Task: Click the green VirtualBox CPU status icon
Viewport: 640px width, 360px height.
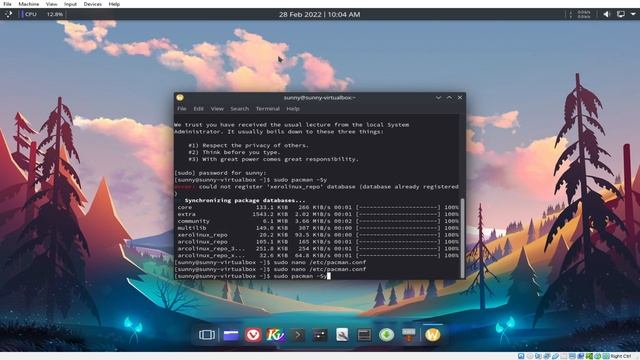Action: pyautogui.click(x=589, y=356)
